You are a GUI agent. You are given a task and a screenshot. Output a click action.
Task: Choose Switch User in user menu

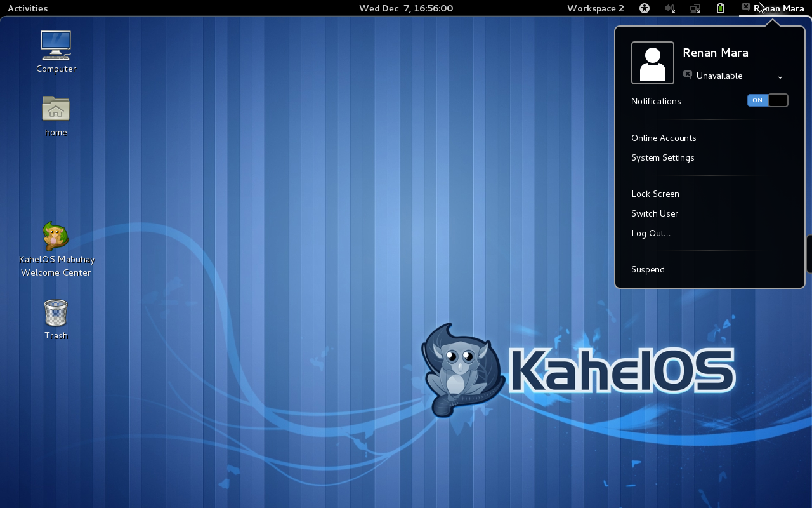(x=654, y=213)
